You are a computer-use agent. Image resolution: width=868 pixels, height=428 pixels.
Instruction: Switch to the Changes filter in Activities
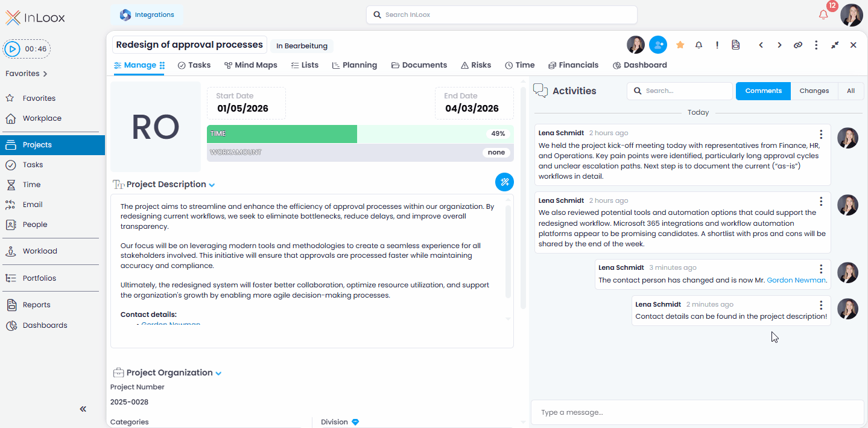click(814, 91)
